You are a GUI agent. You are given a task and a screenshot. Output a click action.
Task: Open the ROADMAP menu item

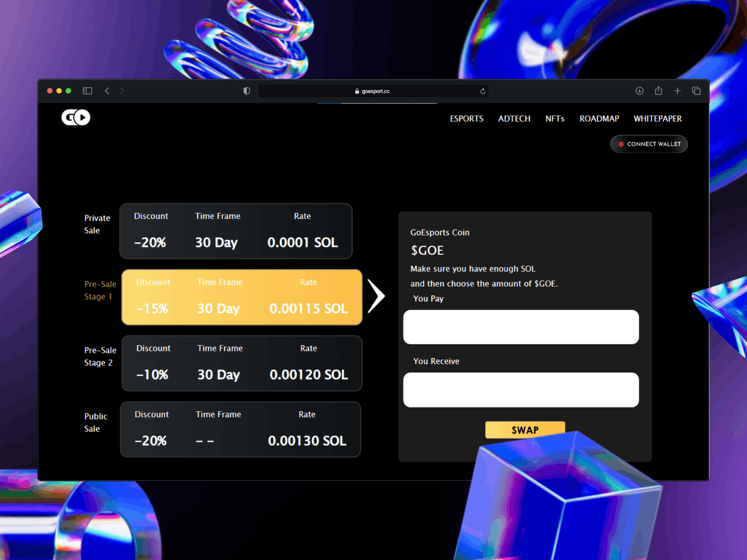click(x=599, y=119)
